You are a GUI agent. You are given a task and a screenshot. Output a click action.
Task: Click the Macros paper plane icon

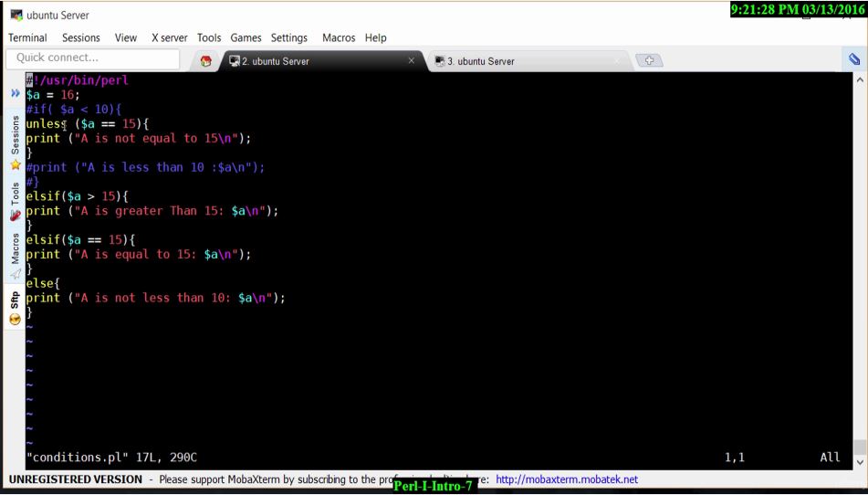tap(16, 273)
